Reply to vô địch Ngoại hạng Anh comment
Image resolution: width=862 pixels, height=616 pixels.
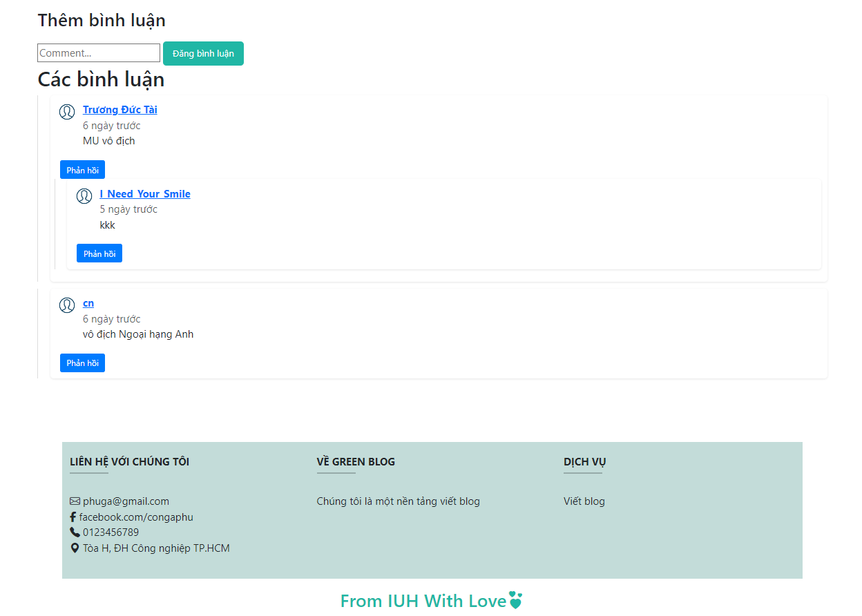point(82,363)
